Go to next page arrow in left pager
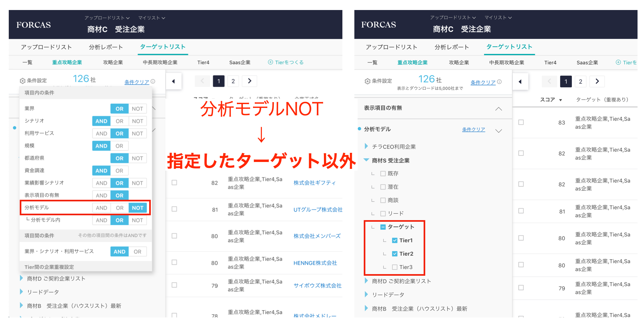 click(250, 81)
